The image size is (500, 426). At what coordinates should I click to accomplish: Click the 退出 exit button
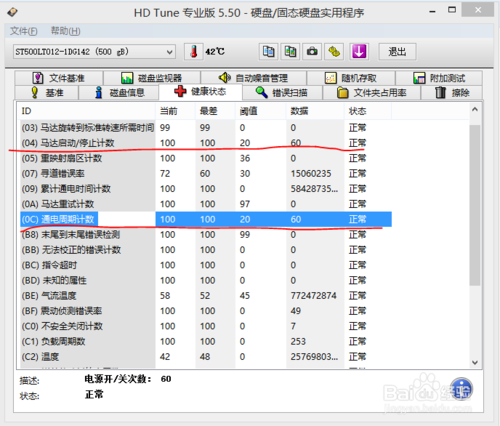tap(397, 52)
